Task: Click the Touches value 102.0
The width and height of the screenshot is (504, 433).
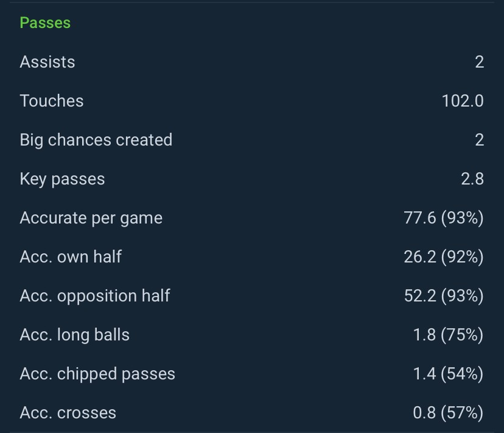Action: click(463, 101)
